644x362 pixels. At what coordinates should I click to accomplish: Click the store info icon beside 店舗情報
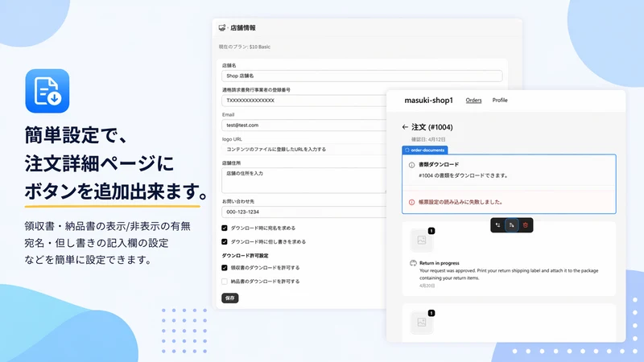click(x=222, y=28)
